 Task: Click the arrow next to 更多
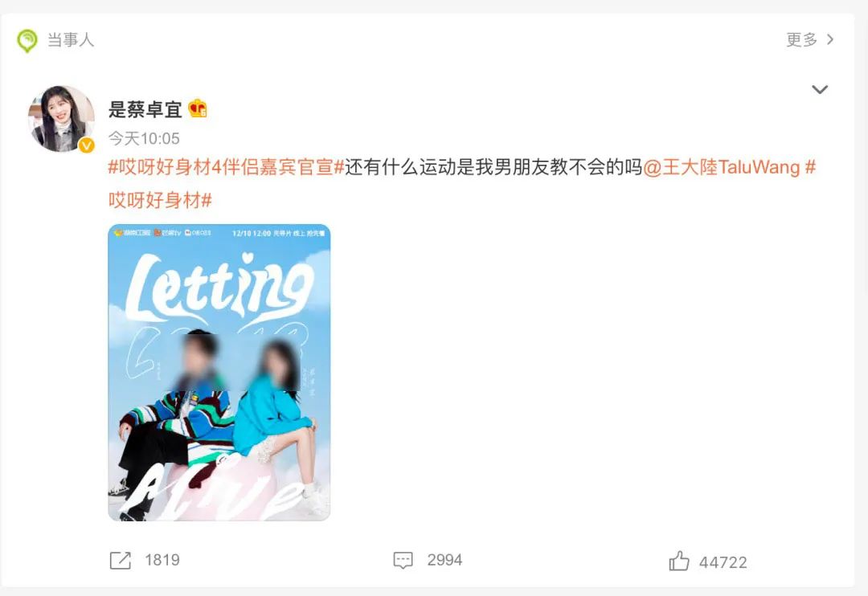[829, 39]
